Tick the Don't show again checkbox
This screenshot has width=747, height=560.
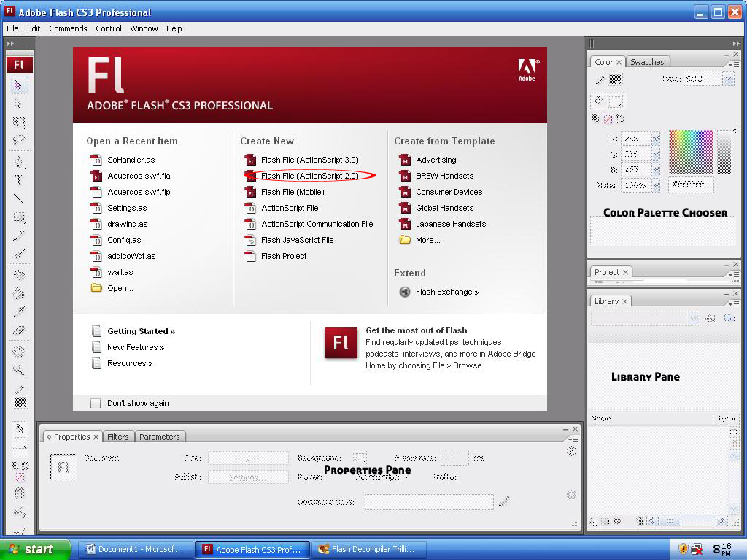[x=96, y=403]
